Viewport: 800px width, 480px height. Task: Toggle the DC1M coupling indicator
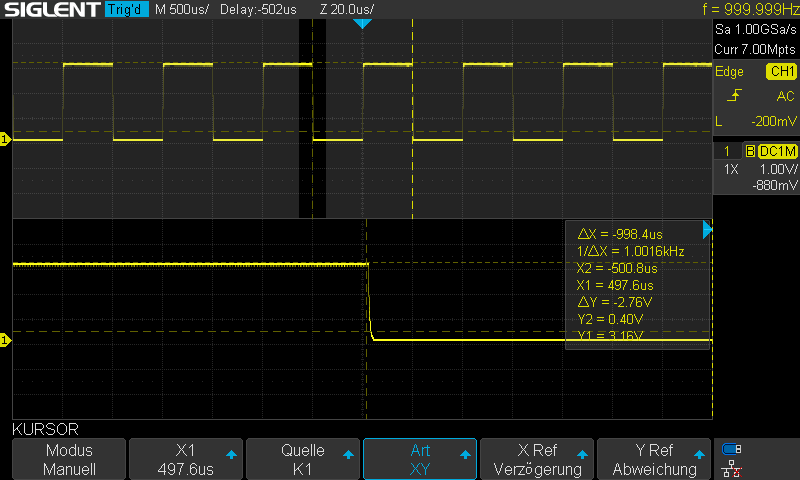pos(777,151)
